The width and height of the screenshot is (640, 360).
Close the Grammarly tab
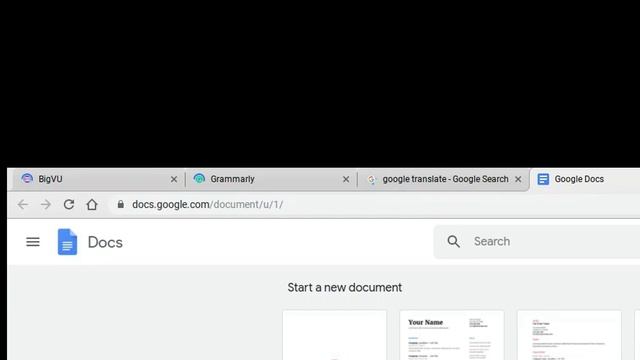click(346, 179)
